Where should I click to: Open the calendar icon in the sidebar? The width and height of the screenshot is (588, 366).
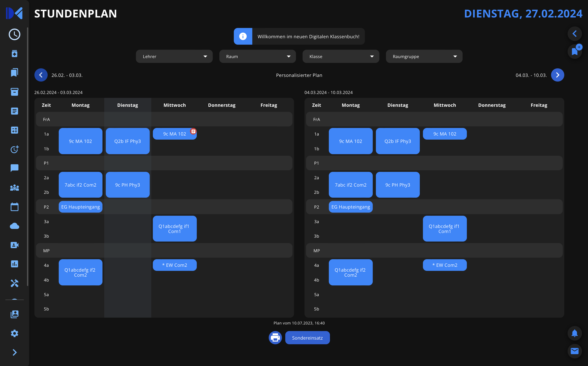click(x=14, y=206)
